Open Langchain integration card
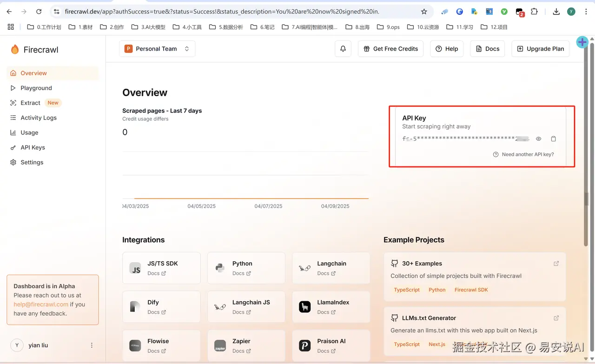 coord(331,268)
